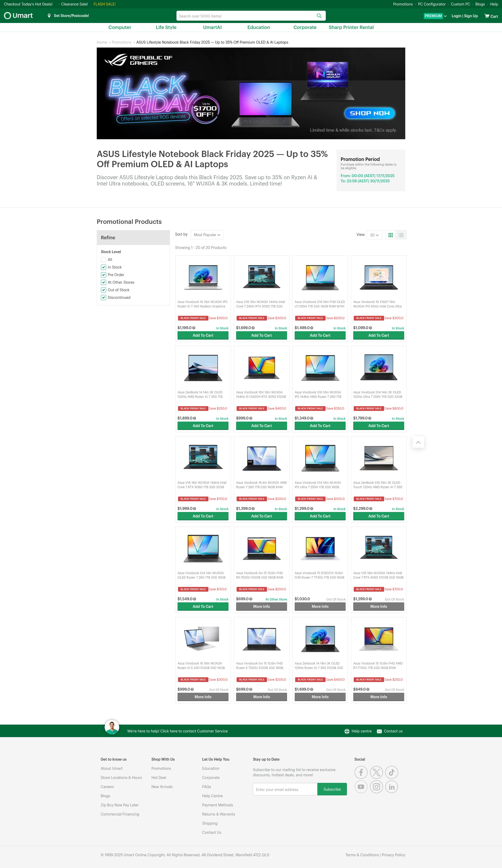Open the Education menu
This screenshot has height=868, width=502.
pos(259,27)
